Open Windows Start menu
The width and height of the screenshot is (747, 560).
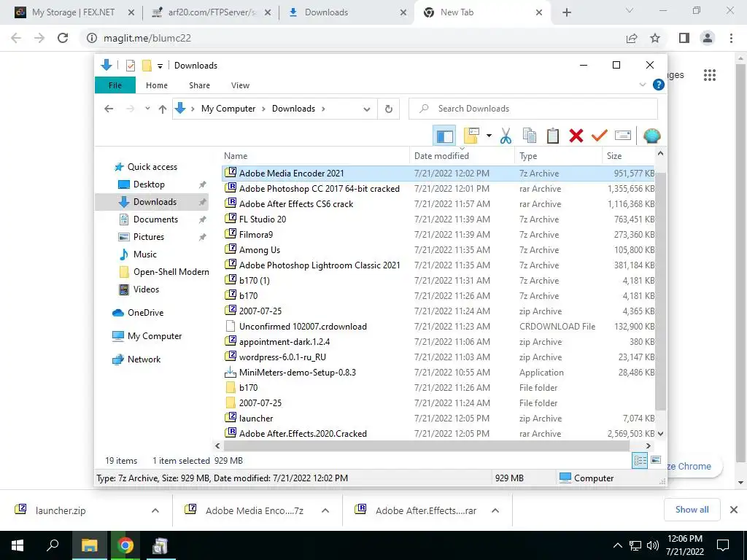coord(18,545)
